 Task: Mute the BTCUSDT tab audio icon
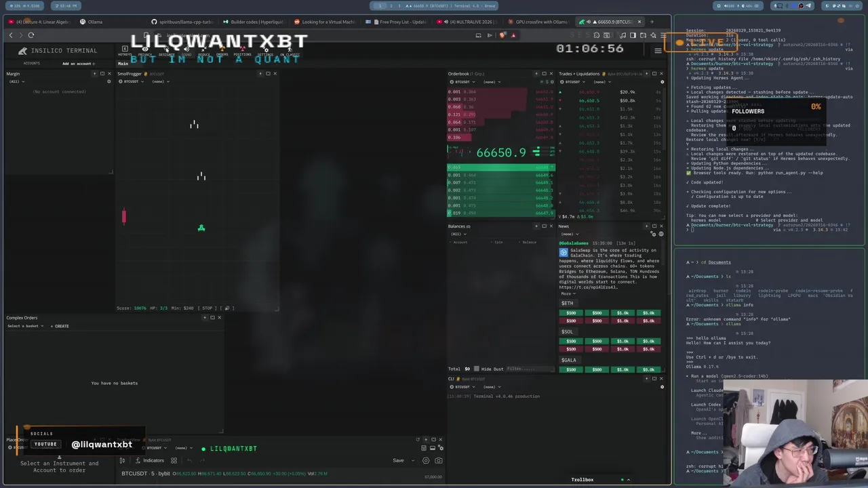point(589,22)
